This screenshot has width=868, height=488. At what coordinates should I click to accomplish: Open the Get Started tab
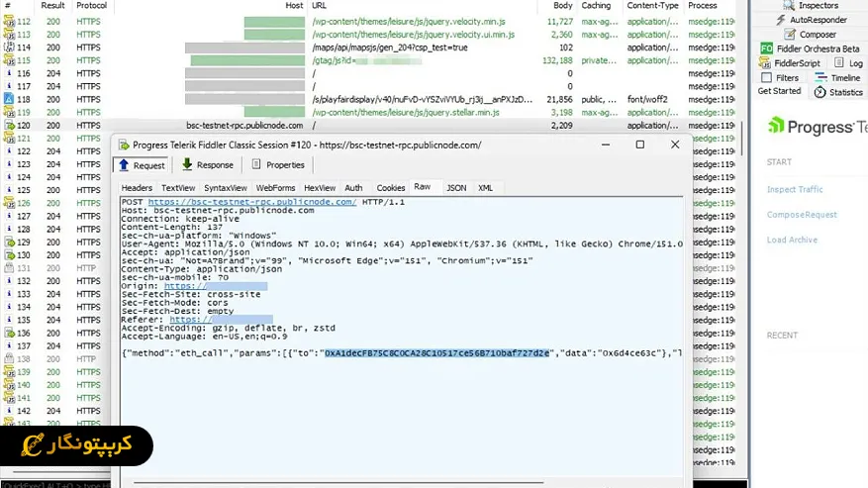[779, 91]
